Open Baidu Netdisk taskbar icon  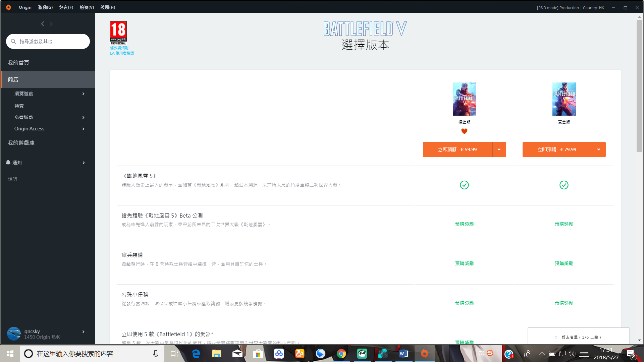tap(279, 354)
